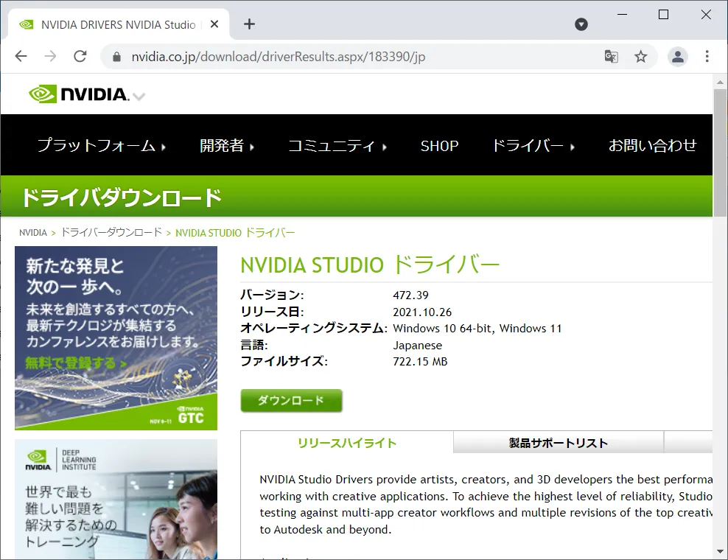Click the NVIDIA STUDIO ドライバー breadcrumb
The height and width of the screenshot is (560, 728).
click(235, 233)
